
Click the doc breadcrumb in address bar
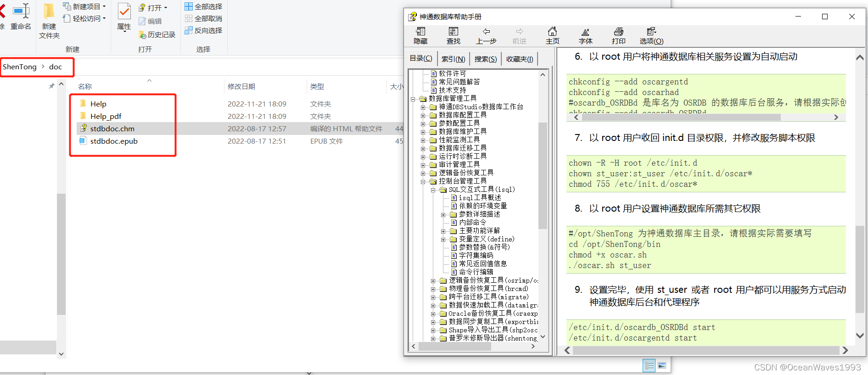tap(56, 67)
